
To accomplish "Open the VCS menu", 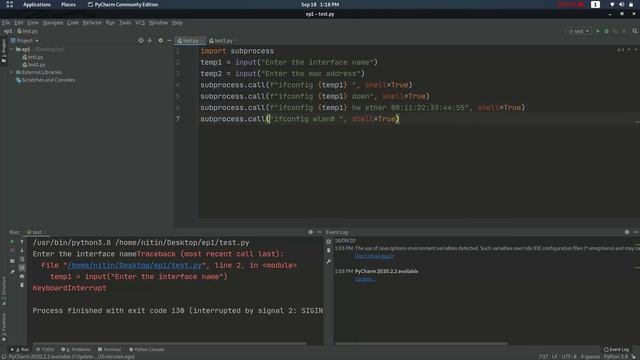I will point(140,22).
